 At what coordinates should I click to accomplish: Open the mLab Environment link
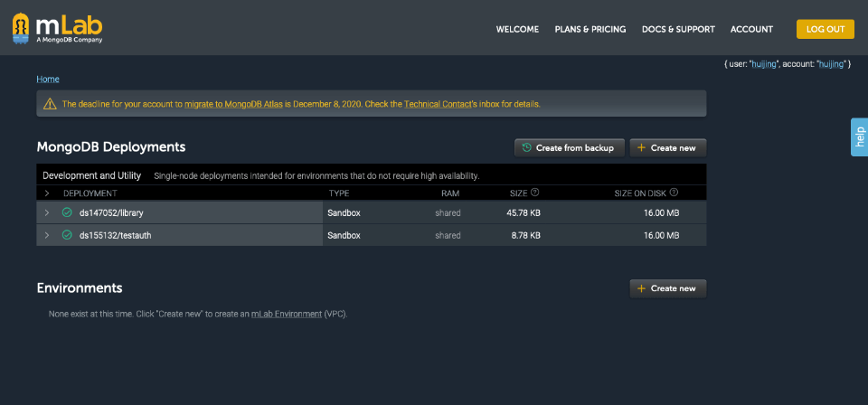[x=287, y=314]
